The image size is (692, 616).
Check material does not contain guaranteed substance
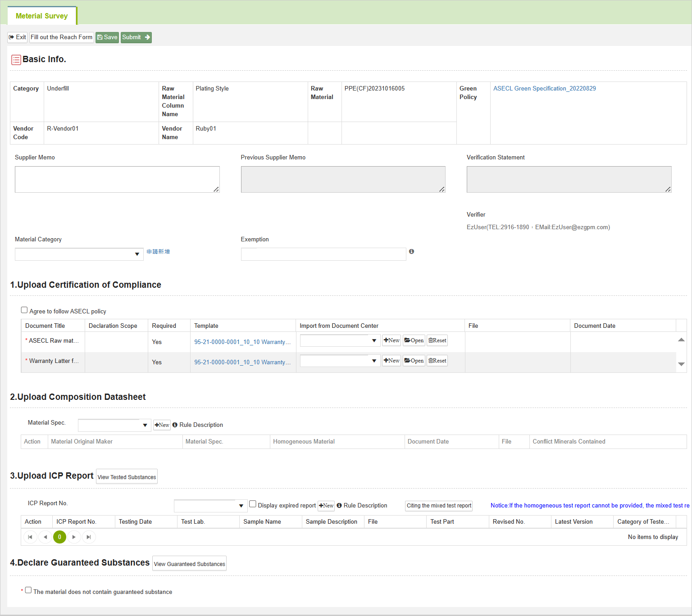[x=28, y=590]
